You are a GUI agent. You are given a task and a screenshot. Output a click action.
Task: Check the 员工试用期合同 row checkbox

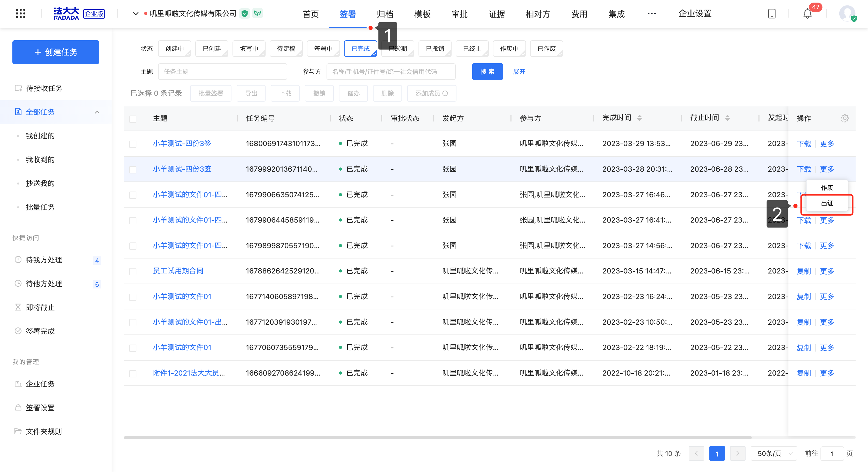133,271
